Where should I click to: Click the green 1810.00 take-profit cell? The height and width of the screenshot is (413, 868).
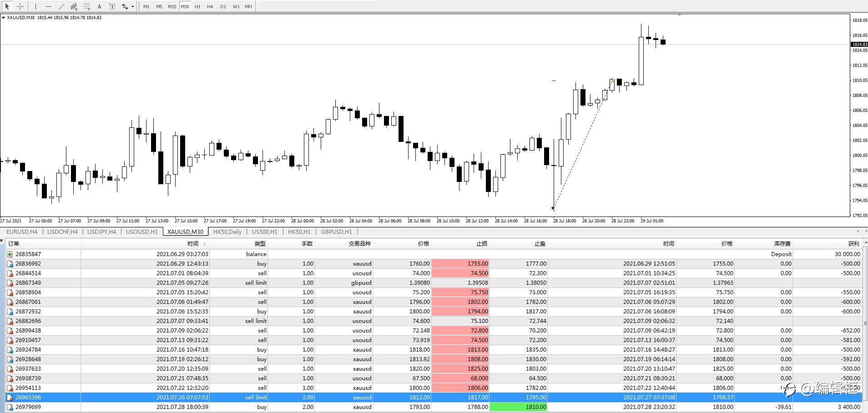click(518, 407)
